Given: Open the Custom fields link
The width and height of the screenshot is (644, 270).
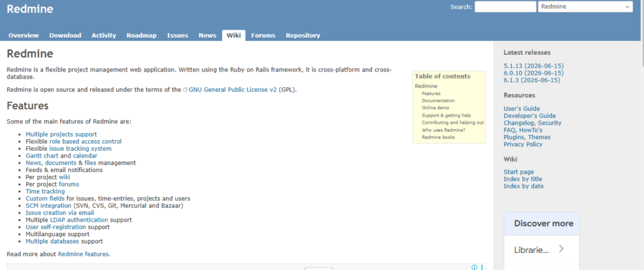Looking at the screenshot, I should [x=45, y=198].
